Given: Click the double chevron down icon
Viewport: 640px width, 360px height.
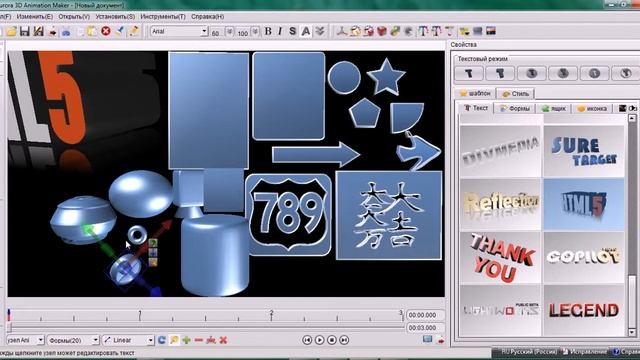Looking at the screenshot, I should tap(320, 31).
